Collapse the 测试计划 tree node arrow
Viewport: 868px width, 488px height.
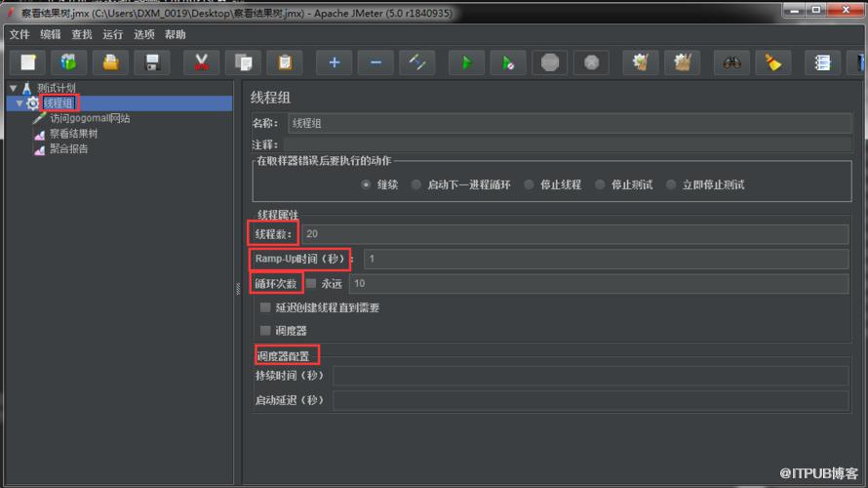pos(14,88)
